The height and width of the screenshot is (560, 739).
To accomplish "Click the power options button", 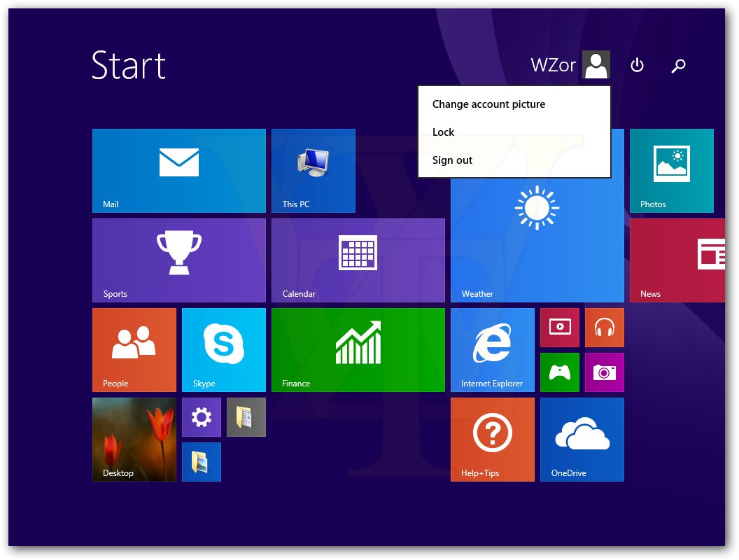I will point(638,65).
